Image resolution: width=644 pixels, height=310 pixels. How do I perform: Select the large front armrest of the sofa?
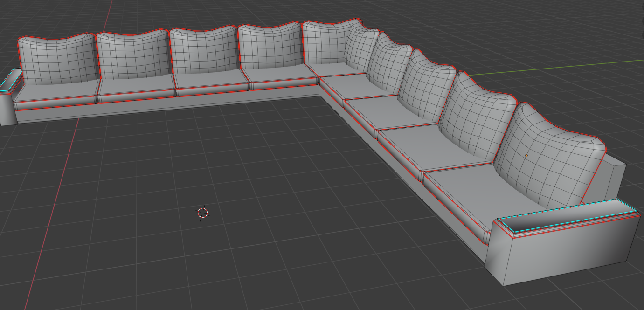[x=563, y=241]
